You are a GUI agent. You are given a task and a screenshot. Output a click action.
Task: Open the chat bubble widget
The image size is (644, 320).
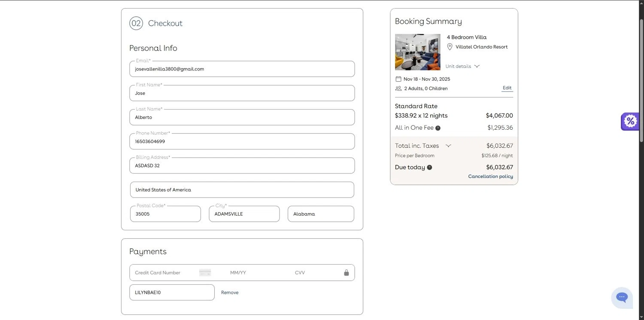click(x=622, y=297)
